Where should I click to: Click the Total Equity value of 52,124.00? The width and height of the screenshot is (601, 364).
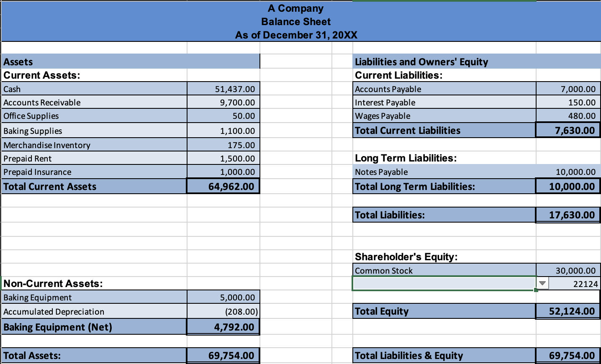pos(568,311)
